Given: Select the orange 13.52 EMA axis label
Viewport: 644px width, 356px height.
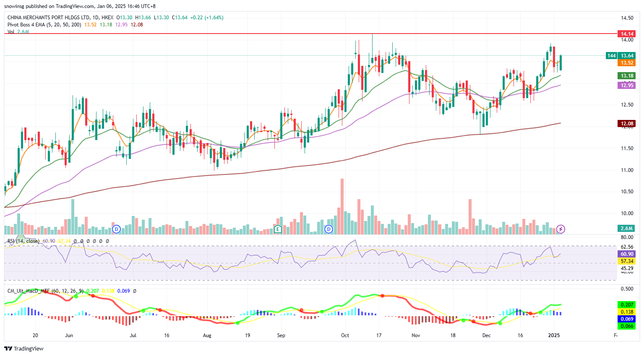Looking at the screenshot, I should (627, 63).
